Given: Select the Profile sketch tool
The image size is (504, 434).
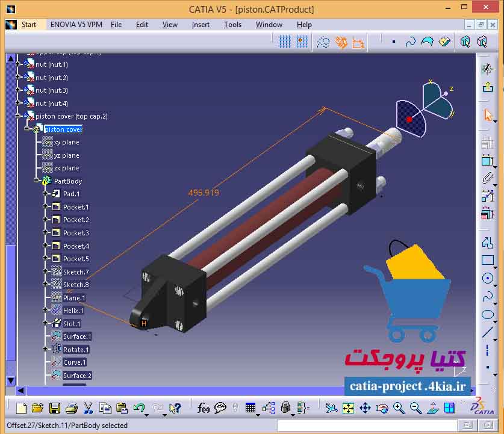Looking at the screenshot, I should pos(487,243).
